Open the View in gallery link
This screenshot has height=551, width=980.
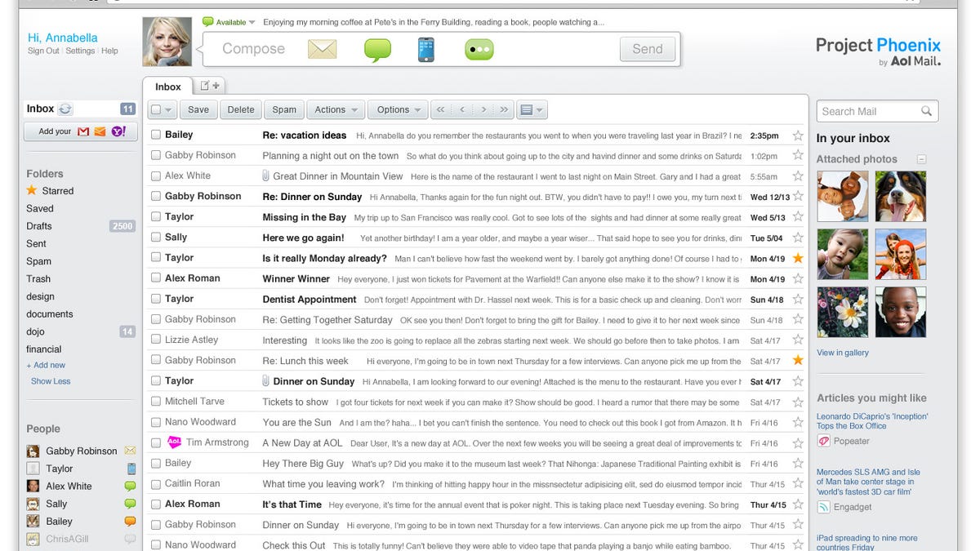tap(842, 353)
